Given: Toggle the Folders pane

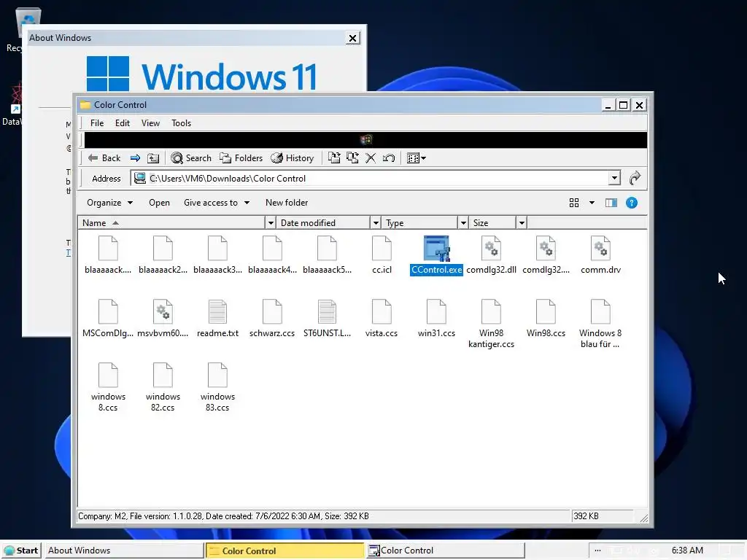Looking at the screenshot, I should coord(241,158).
